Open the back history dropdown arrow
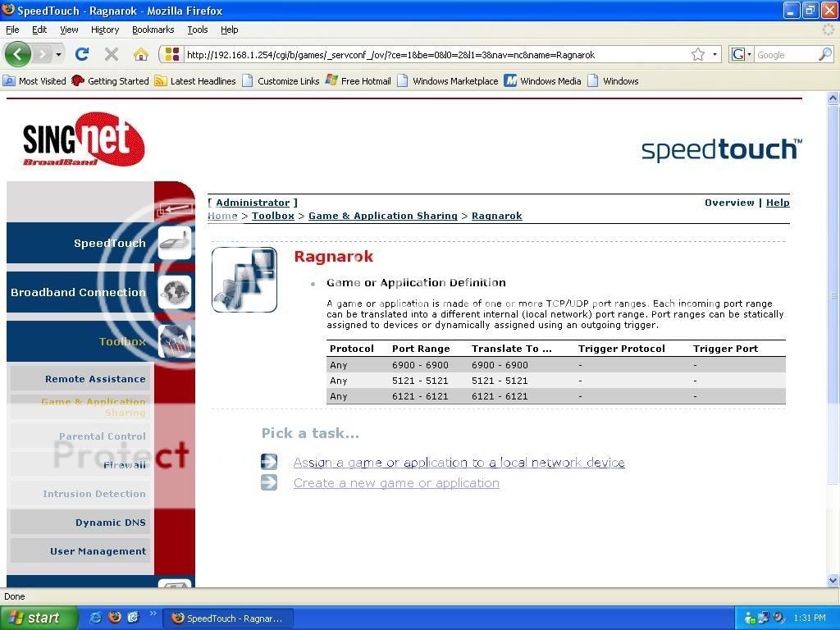The image size is (840, 630). 57,55
